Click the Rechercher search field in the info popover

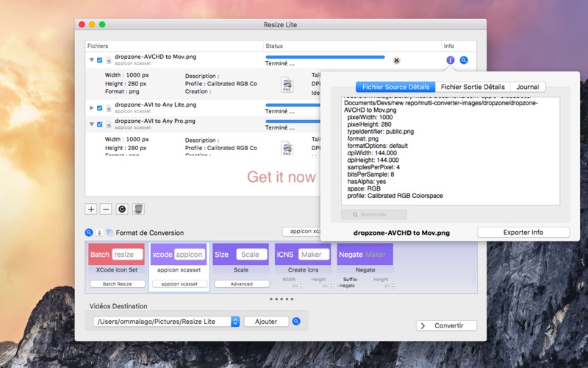pyautogui.click(x=374, y=214)
